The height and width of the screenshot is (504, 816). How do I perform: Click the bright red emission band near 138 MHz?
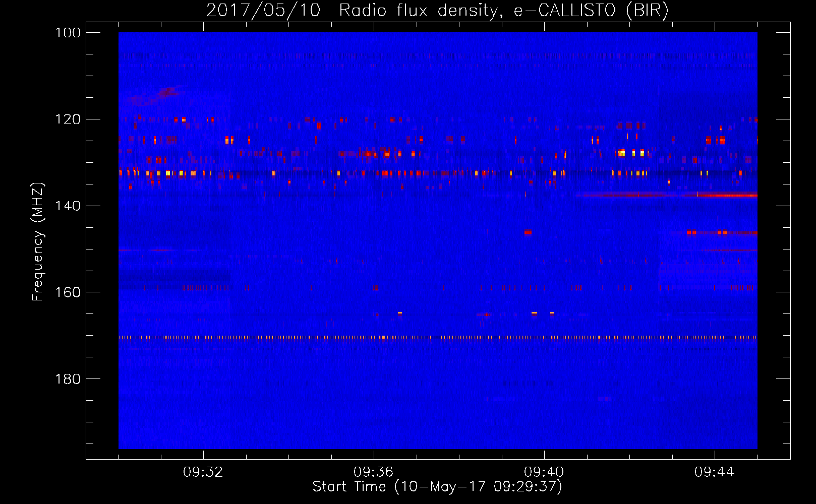(x=666, y=195)
